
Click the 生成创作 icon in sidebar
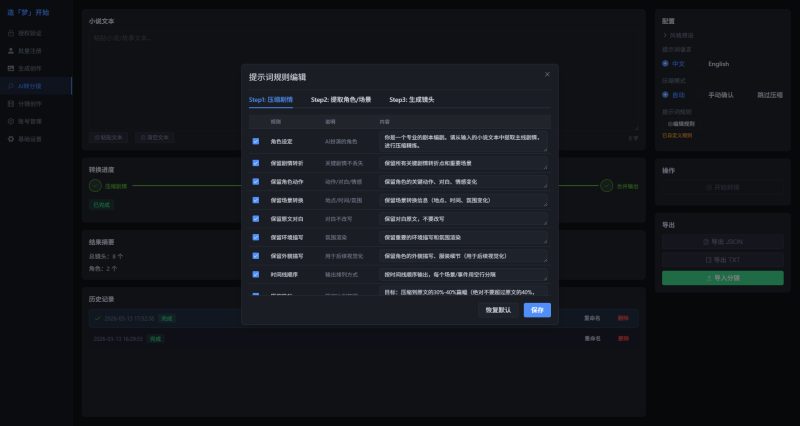pos(11,67)
